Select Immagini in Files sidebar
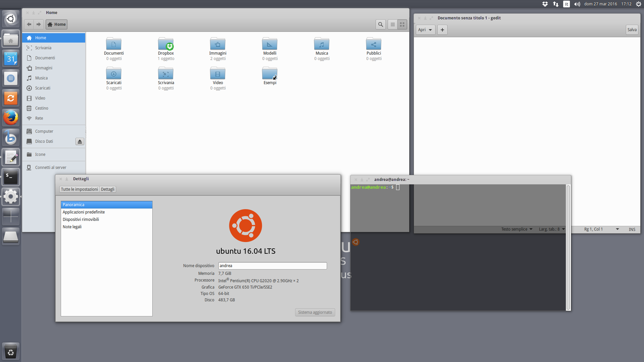The width and height of the screenshot is (644, 362). point(54,68)
